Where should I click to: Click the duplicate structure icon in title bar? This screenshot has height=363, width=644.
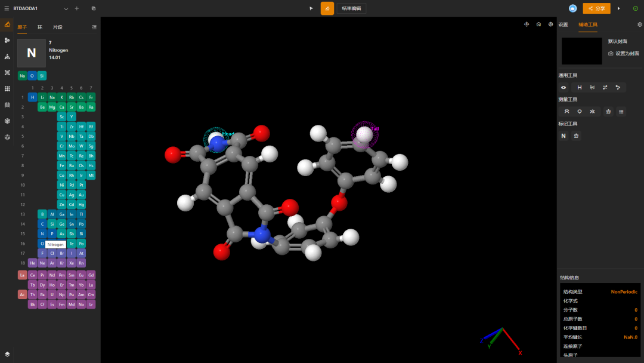pyautogui.click(x=94, y=8)
